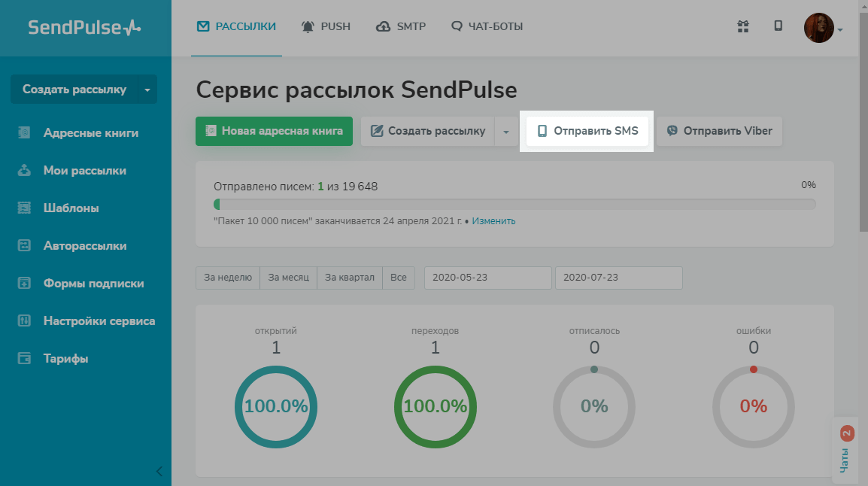Click the Address books sidebar icon
The image size is (868, 486).
click(25, 133)
